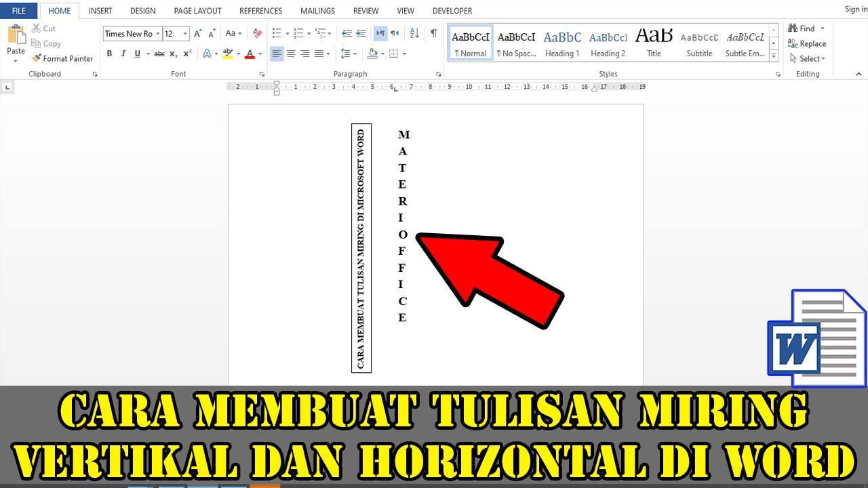Apply red font color

point(250,54)
